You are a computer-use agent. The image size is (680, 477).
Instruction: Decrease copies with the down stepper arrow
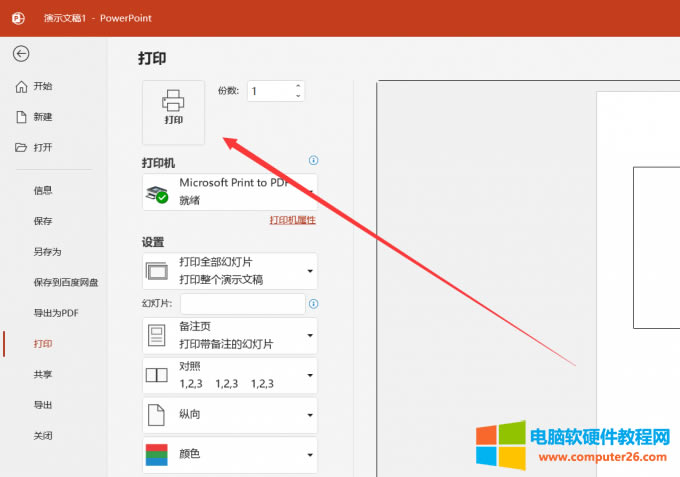[298, 96]
